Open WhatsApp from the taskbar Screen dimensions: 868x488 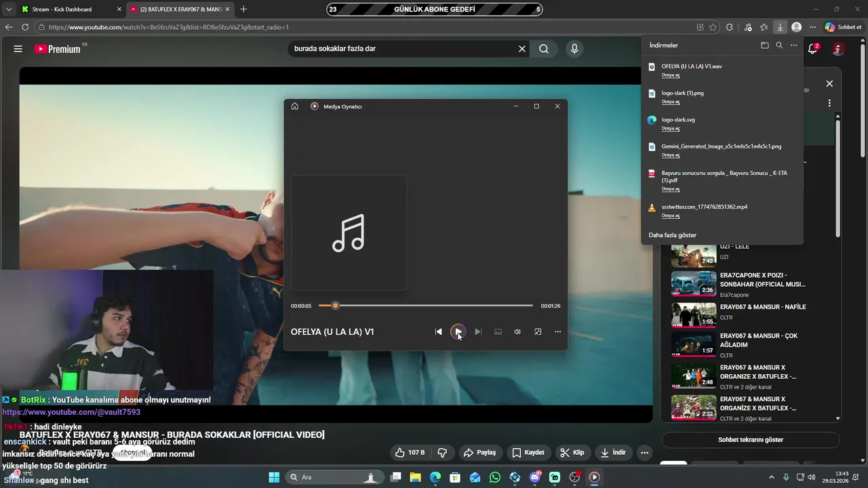click(x=495, y=477)
